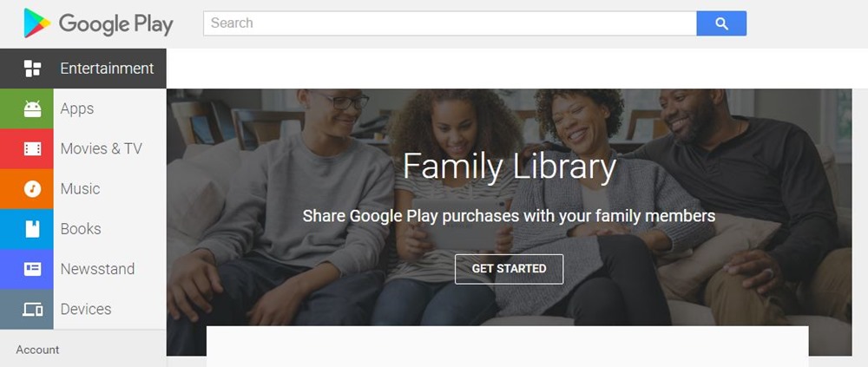Viewport: 868px width, 367px height.
Task: Click the orange Music note icon
Action: coord(33,189)
